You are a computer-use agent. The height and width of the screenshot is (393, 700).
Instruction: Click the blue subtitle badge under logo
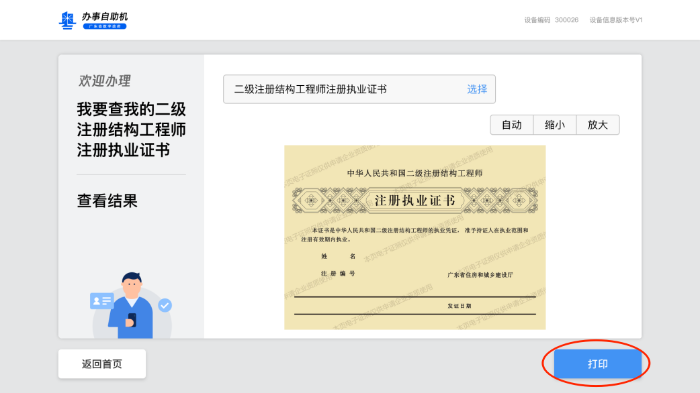click(x=105, y=26)
